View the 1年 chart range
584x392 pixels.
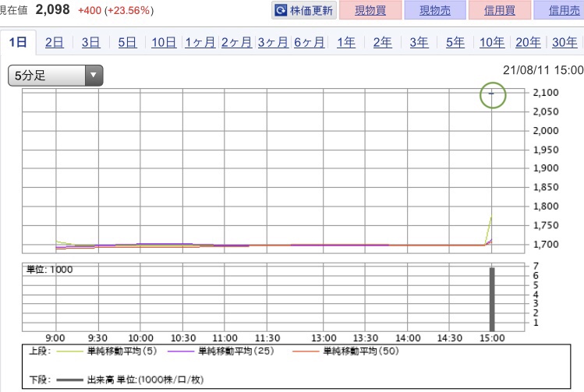[x=346, y=42]
